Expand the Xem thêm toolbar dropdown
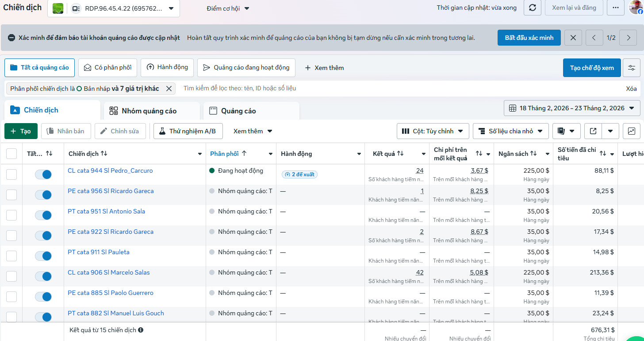Screen dimensions: 644x341 (x=253, y=131)
